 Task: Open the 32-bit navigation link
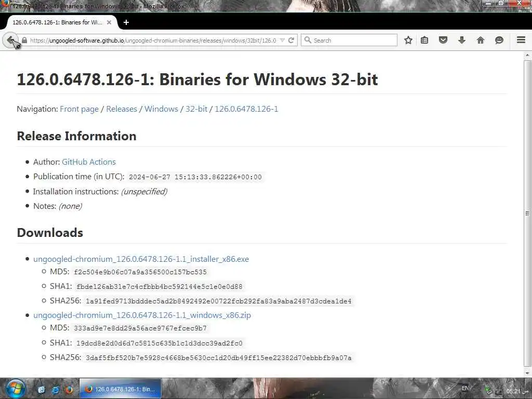[x=196, y=109]
